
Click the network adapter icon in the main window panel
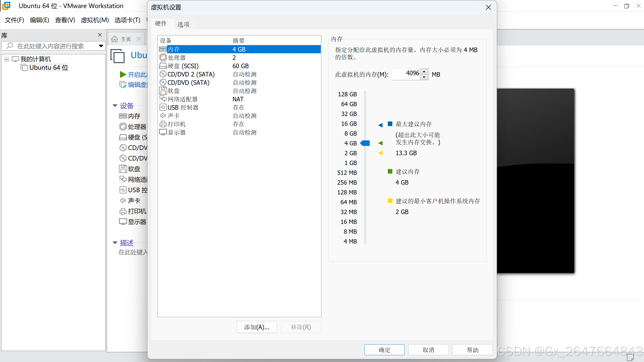[x=123, y=179]
